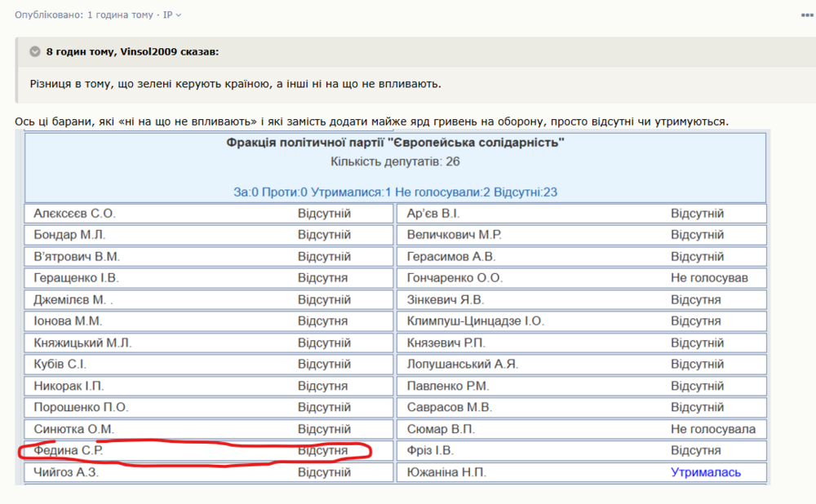Screen dimensions: 816x504
Task: Select the name 'Порошенко П.О.'
Action: [x=81, y=408]
